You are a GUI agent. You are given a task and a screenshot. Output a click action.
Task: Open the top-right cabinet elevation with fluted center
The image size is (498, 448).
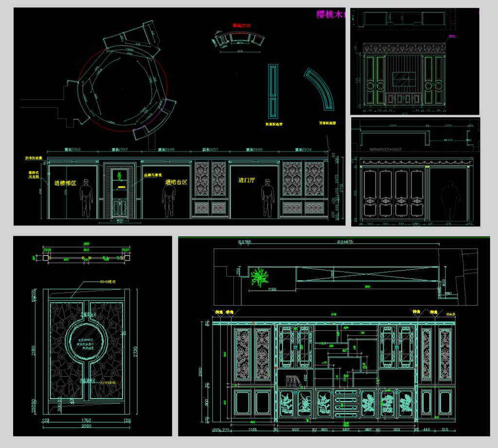coord(414,61)
